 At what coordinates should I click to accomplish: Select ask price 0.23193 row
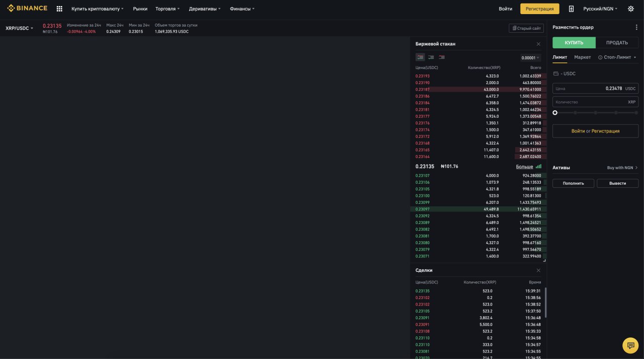[478, 76]
